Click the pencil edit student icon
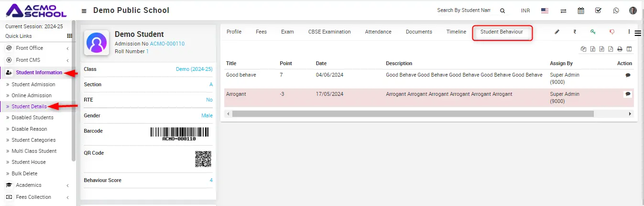 pyautogui.click(x=557, y=32)
